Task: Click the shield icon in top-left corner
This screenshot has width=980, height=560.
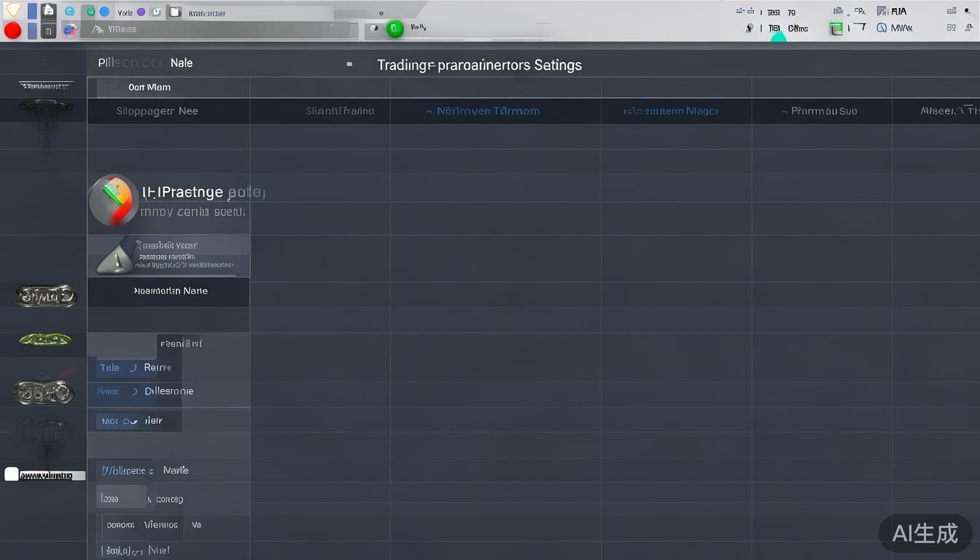Action: (13, 10)
